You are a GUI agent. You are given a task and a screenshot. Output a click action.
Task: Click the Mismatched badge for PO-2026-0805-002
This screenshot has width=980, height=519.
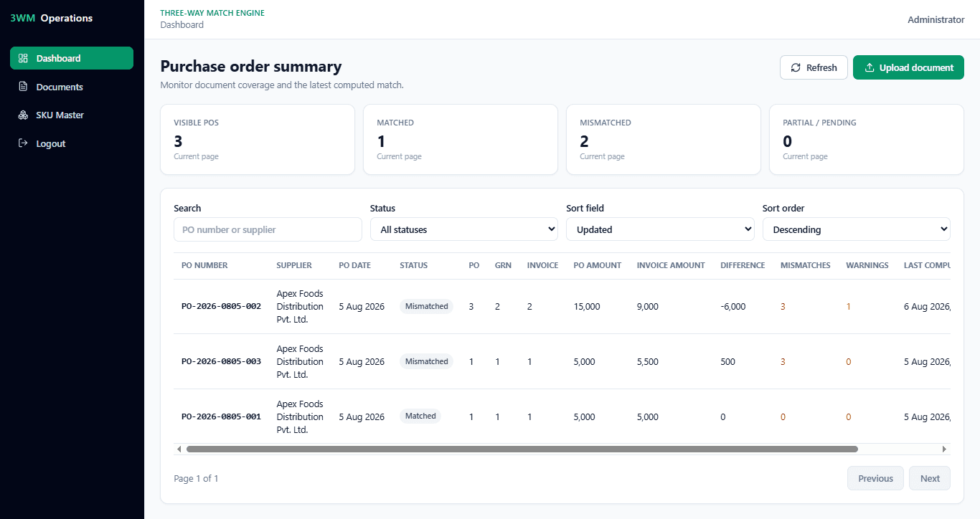point(426,306)
